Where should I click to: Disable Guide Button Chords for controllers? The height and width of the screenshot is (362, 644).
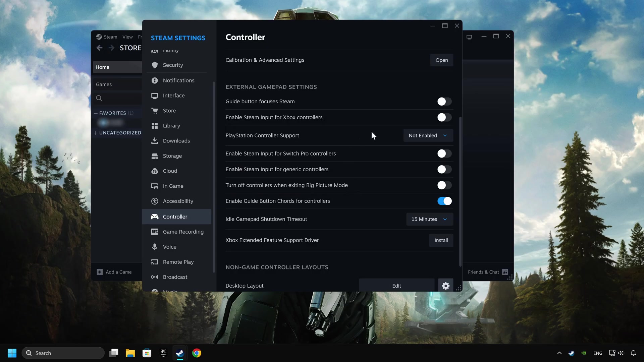(x=444, y=201)
